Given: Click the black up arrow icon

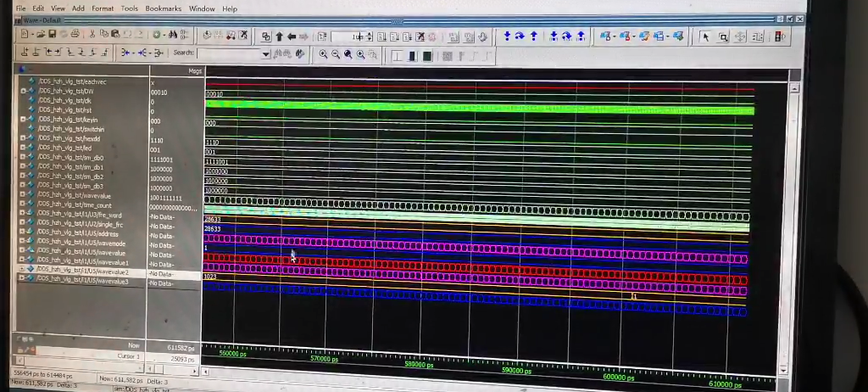Looking at the screenshot, I should pos(279,36).
